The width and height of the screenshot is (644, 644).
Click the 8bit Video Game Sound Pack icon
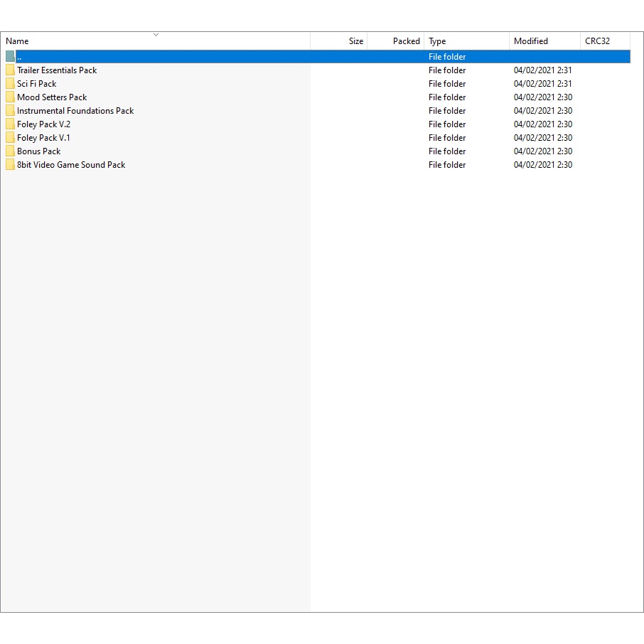coord(10,165)
